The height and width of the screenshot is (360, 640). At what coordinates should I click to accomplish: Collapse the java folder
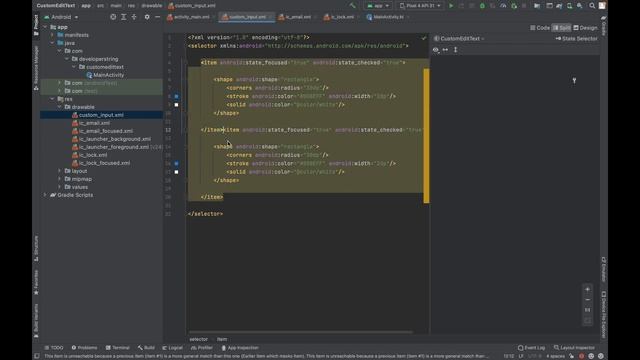53,43
